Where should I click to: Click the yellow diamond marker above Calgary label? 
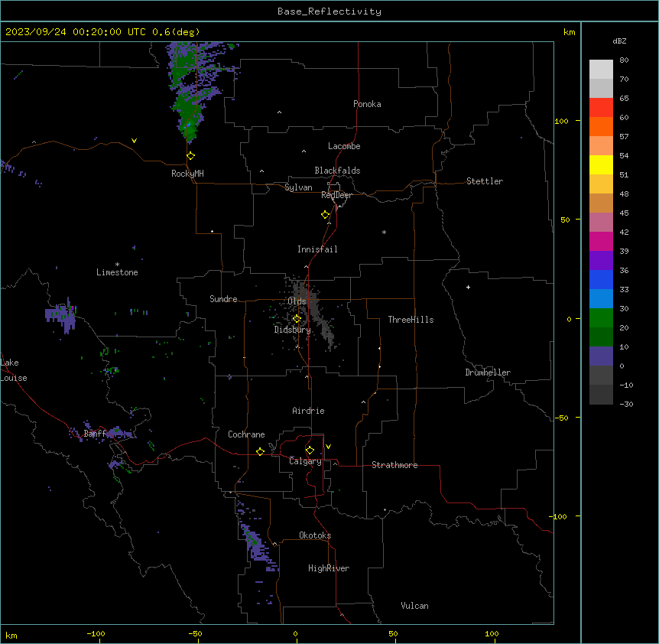click(310, 450)
